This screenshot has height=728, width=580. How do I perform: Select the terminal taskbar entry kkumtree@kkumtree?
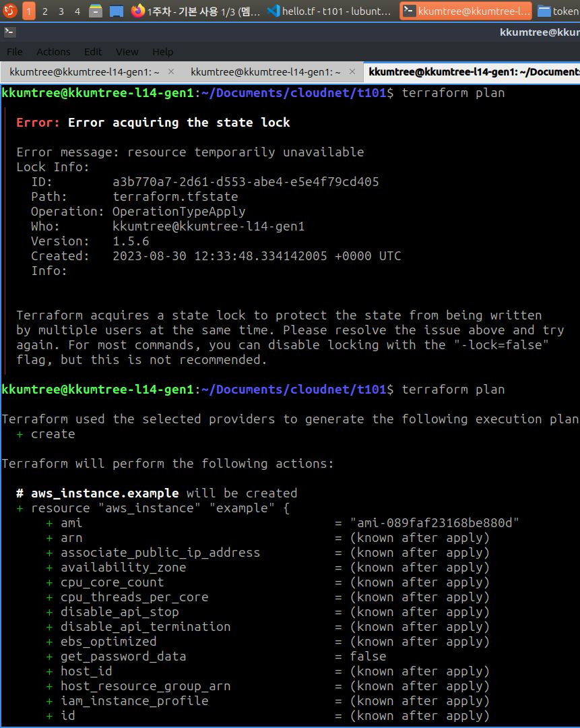(x=467, y=11)
